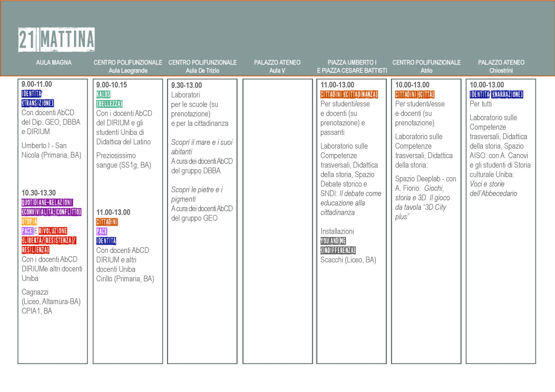The height and width of the screenshot is (392, 555).
Task: Click italic "Scopri il mare e i suoi"
Action: click(x=202, y=142)
